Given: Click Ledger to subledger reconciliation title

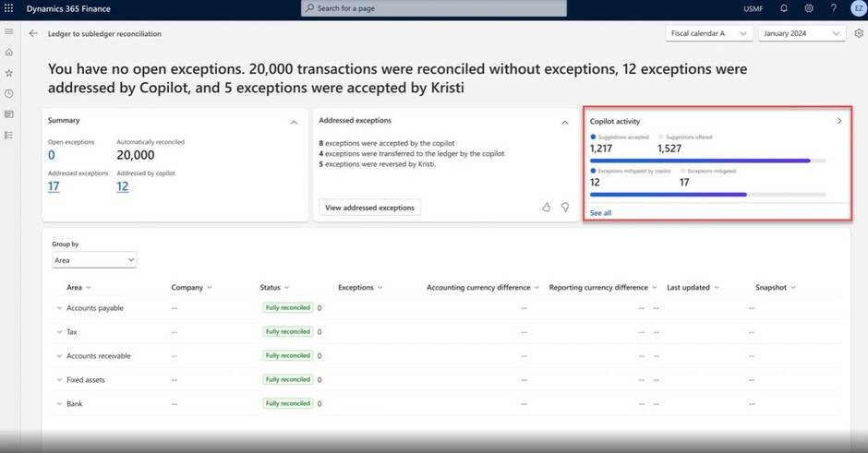Looking at the screenshot, I should [x=104, y=34].
